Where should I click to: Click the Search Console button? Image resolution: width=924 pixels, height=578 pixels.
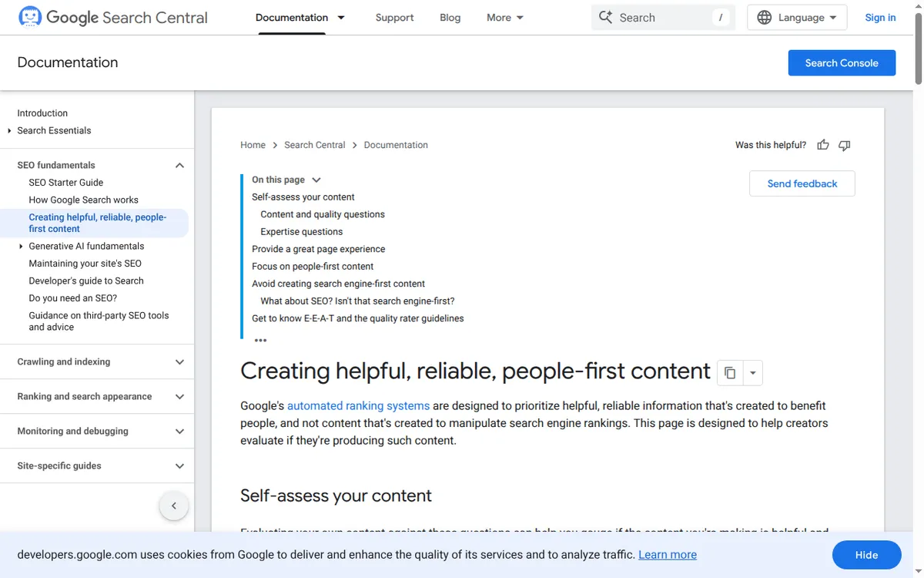[x=842, y=63]
